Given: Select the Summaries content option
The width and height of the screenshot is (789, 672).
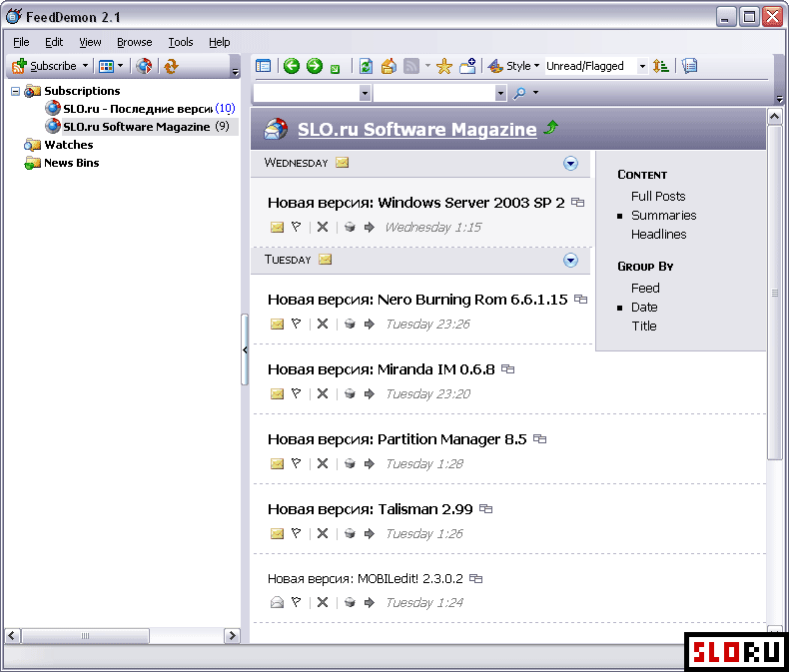Looking at the screenshot, I should point(664,216).
